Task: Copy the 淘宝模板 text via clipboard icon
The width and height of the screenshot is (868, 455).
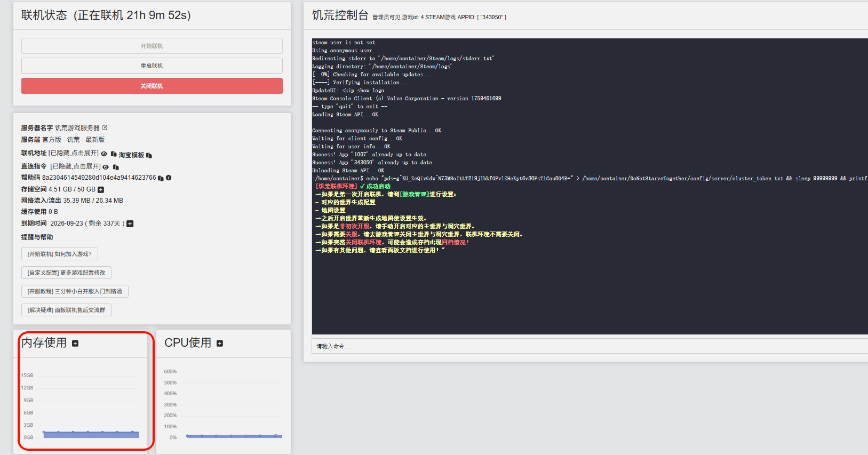Action: (x=149, y=155)
